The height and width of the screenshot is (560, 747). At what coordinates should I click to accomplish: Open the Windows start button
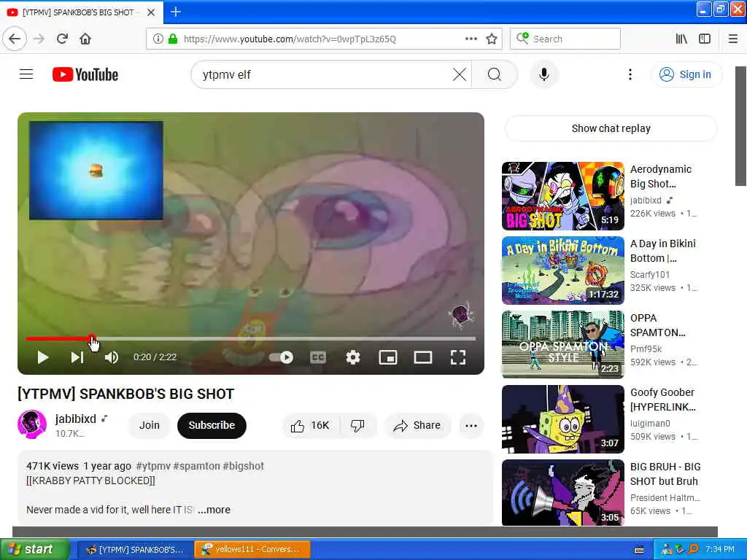click(34, 549)
